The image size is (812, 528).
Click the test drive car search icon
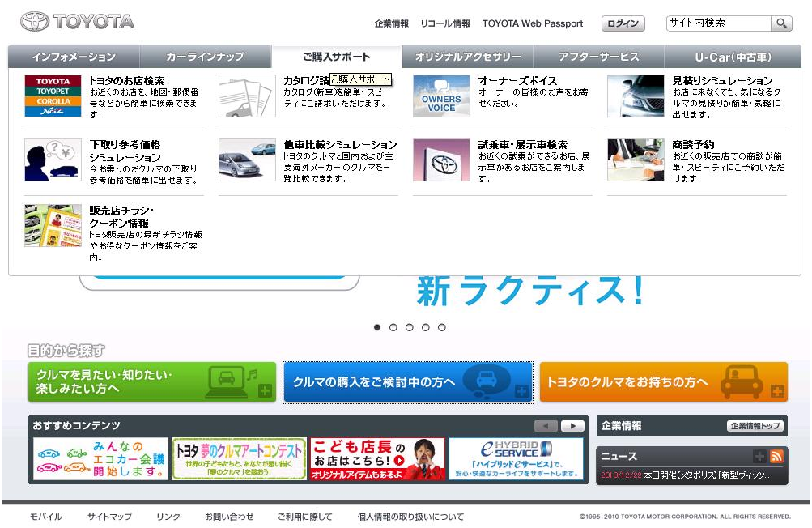441,160
